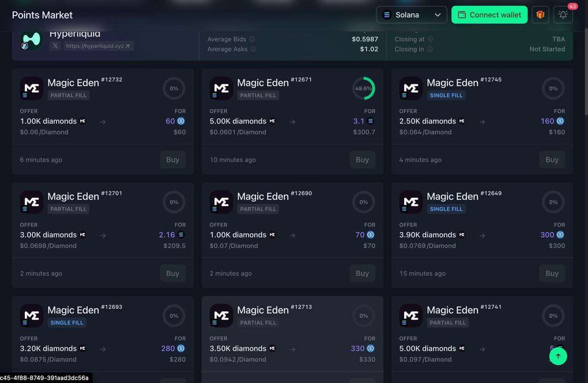Click the 15 minutes ago timestamp

pyautogui.click(x=422, y=273)
